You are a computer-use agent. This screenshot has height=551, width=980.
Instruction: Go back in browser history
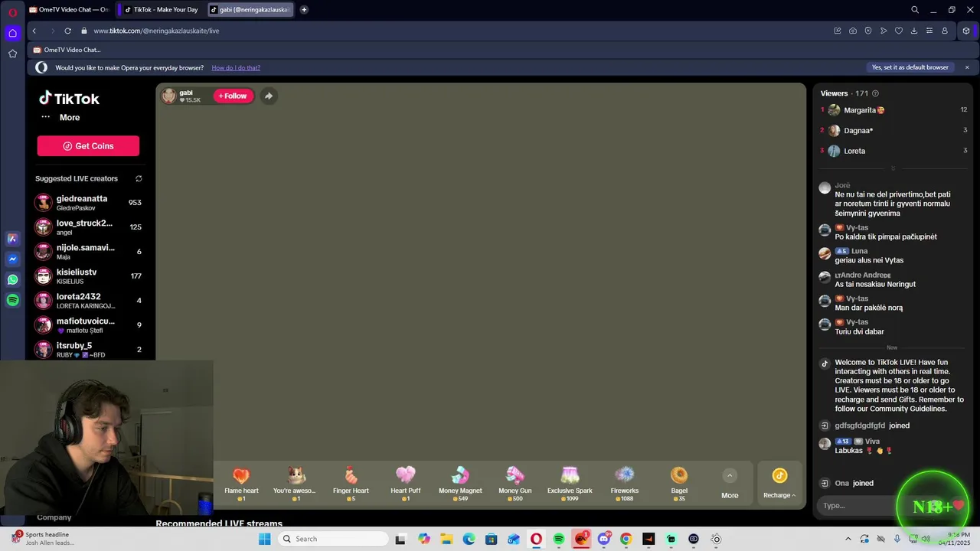click(34, 31)
